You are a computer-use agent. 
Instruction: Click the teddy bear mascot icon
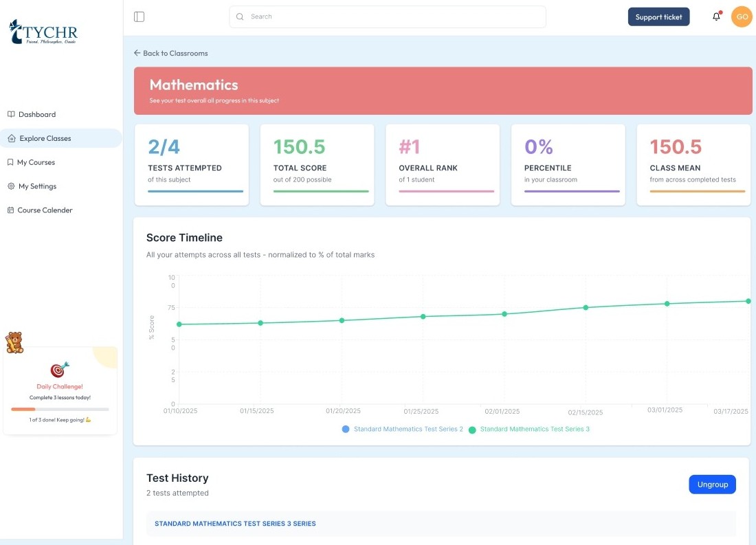click(x=14, y=342)
